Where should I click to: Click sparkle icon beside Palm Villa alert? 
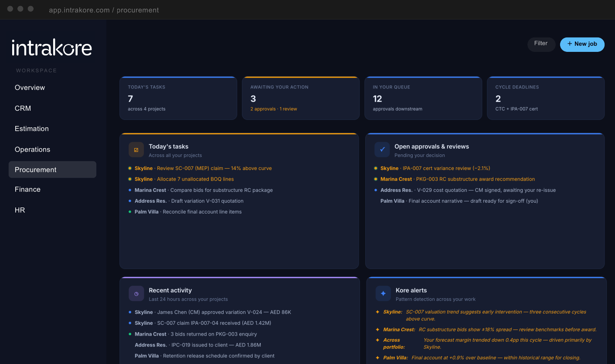(377, 357)
